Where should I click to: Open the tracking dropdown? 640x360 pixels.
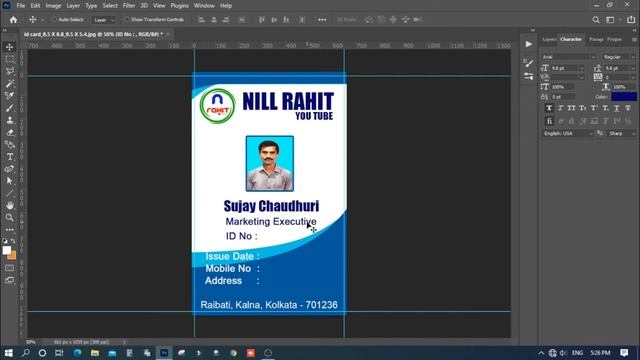633,77
